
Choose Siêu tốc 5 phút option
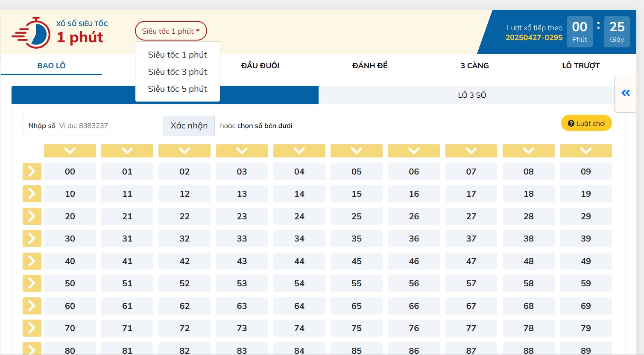click(177, 89)
